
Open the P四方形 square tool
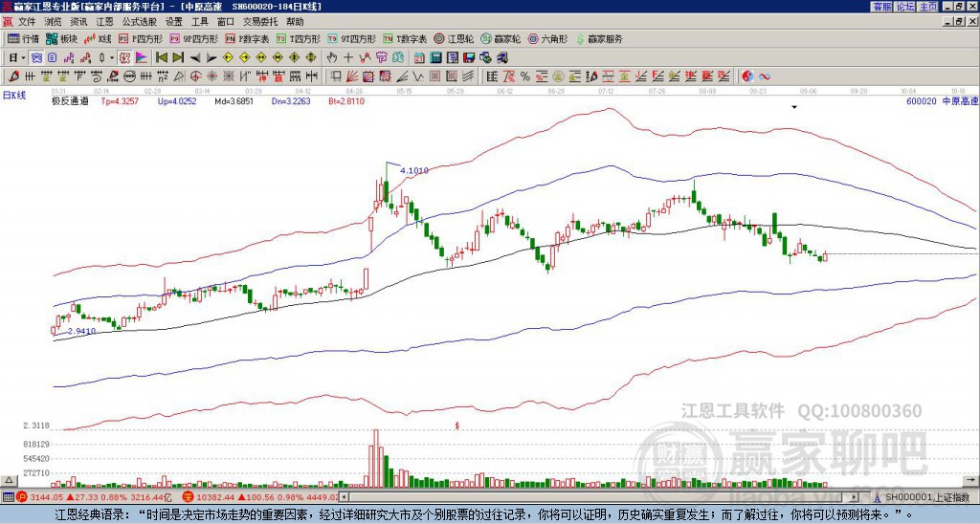[140, 38]
